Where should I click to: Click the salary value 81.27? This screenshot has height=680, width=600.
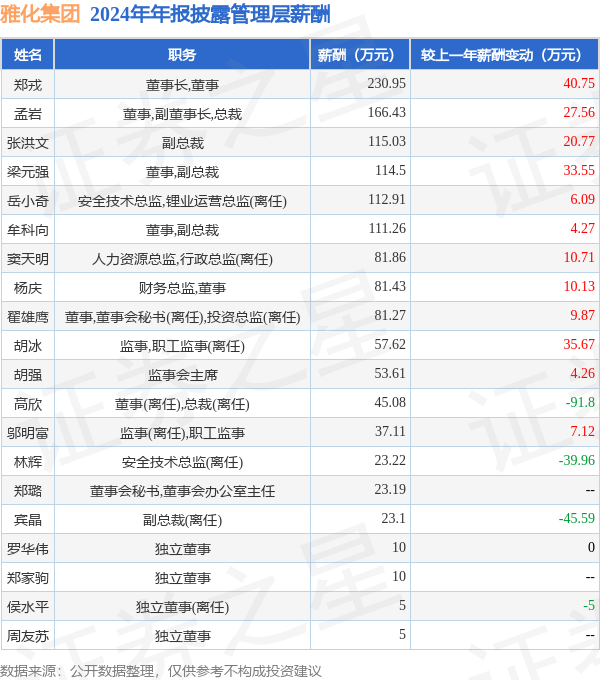(x=390, y=315)
